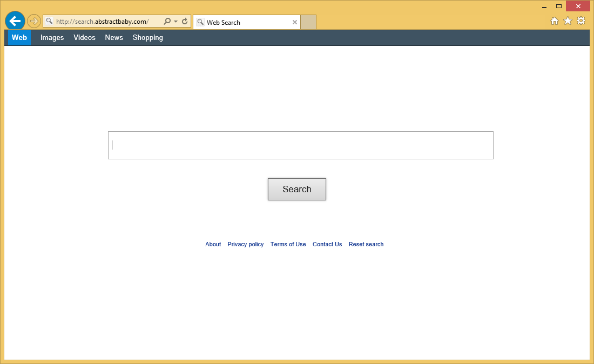Switch to the Videos search category
The width and height of the screenshot is (594, 364).
(x=84, y=38)
